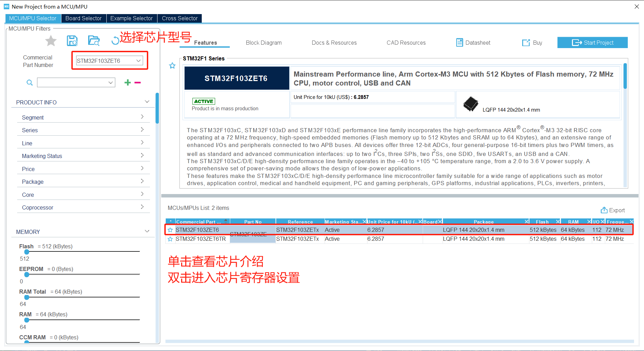Screen dimensions: 644x351
Task: Expand the Marketing Status filter
Action: pos(142,155)
